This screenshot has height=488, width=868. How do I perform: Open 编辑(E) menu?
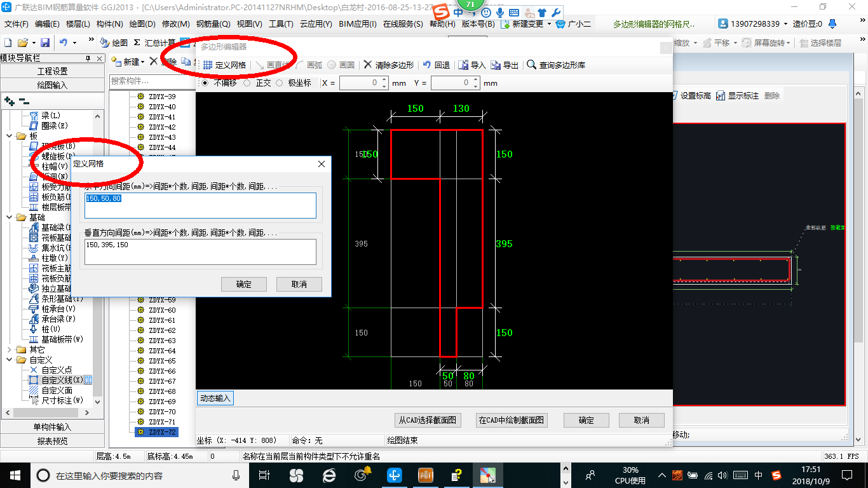coord(47,24)
